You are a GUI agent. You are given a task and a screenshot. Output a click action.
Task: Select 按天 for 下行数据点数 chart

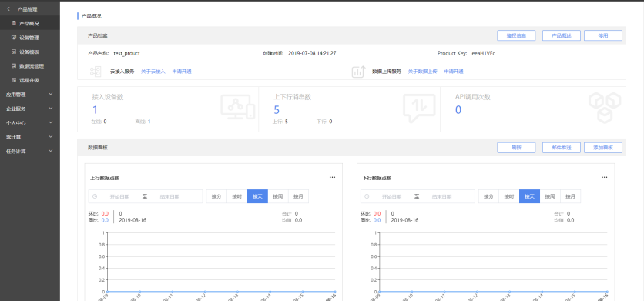pos(530,196)
